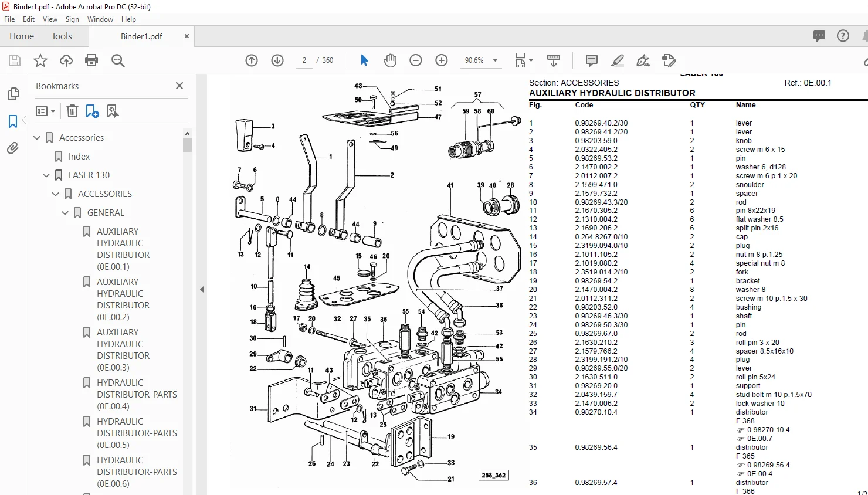Open the sign document pen tool
Image resolution: width=868 pixels, height=495 pixels.
643,60
